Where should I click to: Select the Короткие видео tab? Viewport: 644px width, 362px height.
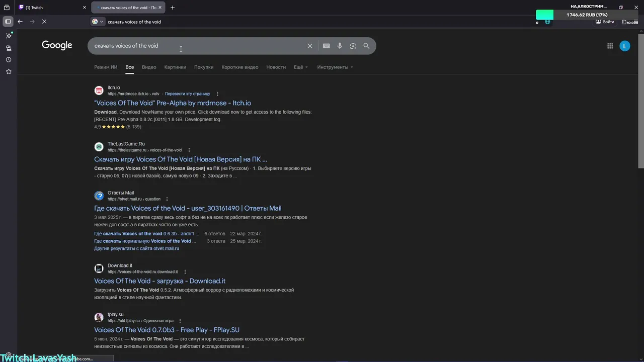240,67
